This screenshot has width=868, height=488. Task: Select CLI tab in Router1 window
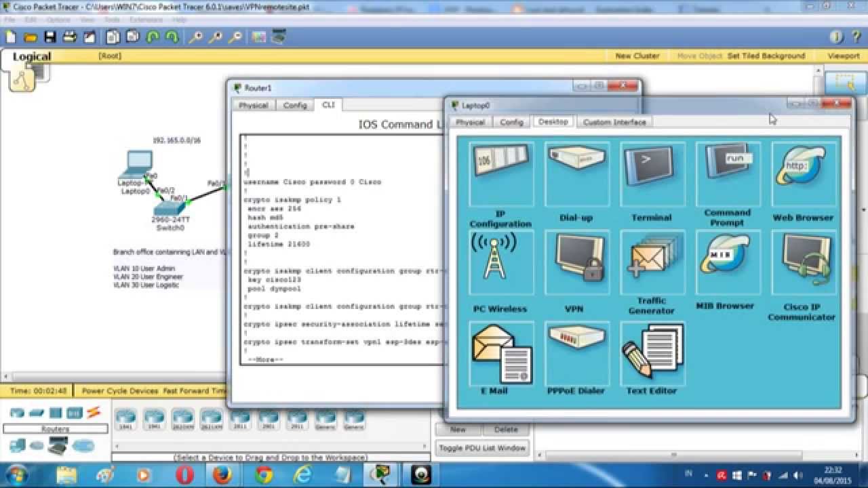tap(328, 104)
